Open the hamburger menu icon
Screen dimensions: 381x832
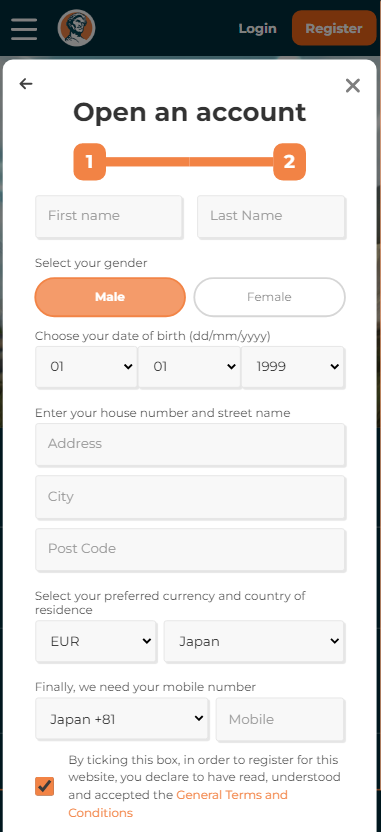(24, 29)
